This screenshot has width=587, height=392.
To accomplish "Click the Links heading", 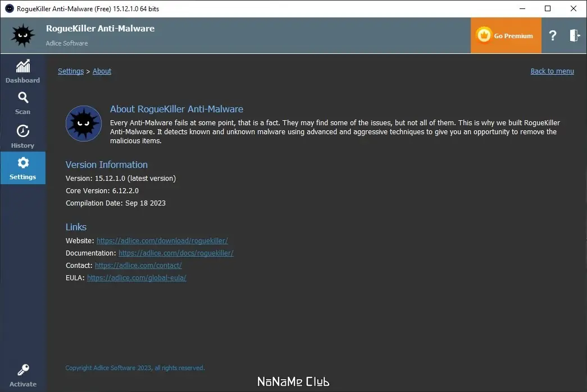I will 76,227.
